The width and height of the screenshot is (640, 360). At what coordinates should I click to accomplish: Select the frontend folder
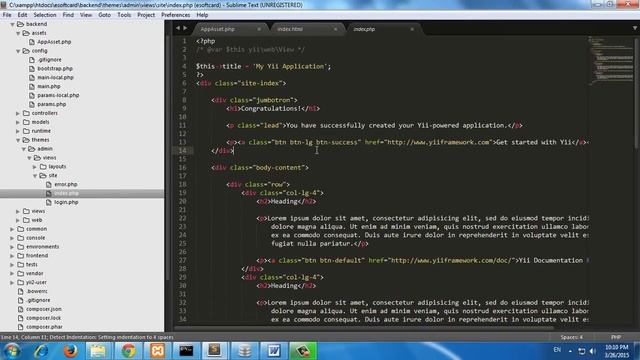pos(37,256)
